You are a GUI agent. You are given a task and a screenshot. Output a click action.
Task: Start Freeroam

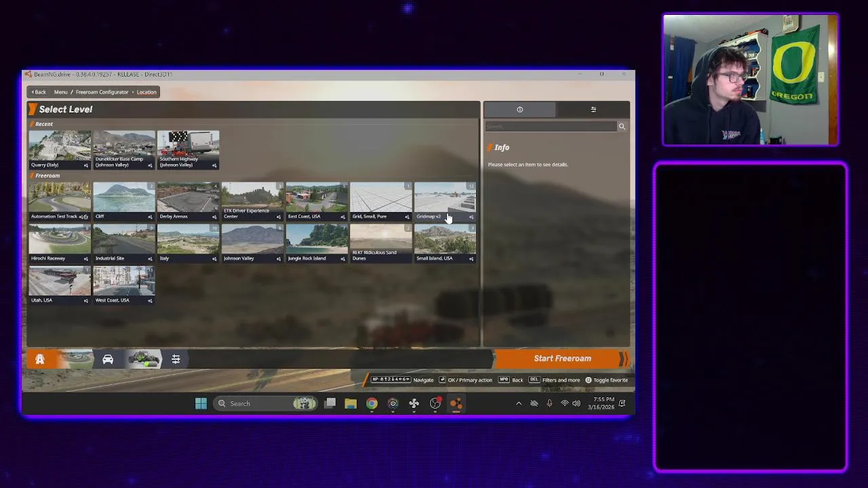(562, 359)
